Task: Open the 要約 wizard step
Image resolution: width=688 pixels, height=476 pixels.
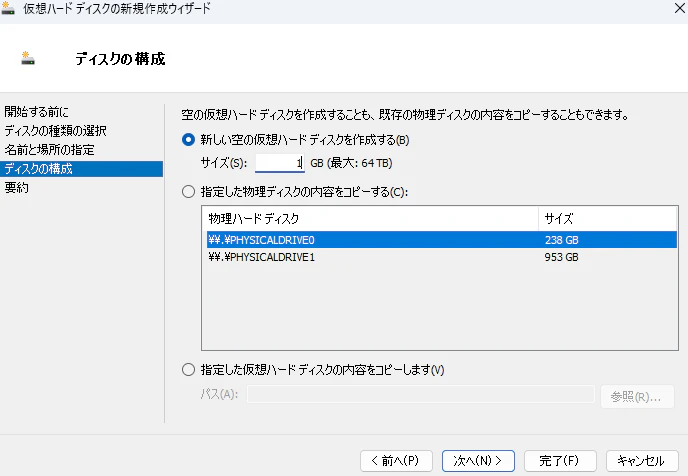Action: [16, 188]
